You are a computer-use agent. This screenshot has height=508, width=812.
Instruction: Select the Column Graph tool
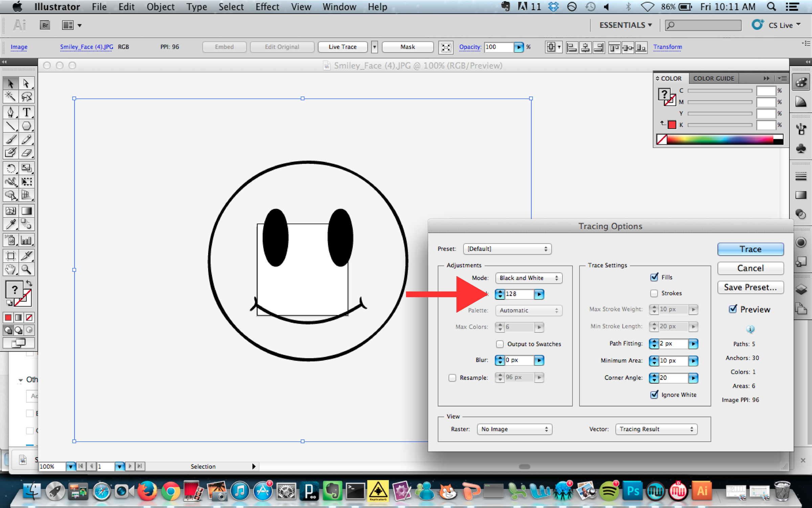(26, 240)
